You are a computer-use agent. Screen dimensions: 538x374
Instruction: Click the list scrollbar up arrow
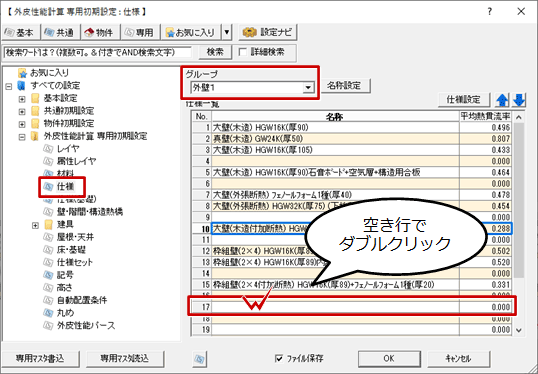(519, 117)
